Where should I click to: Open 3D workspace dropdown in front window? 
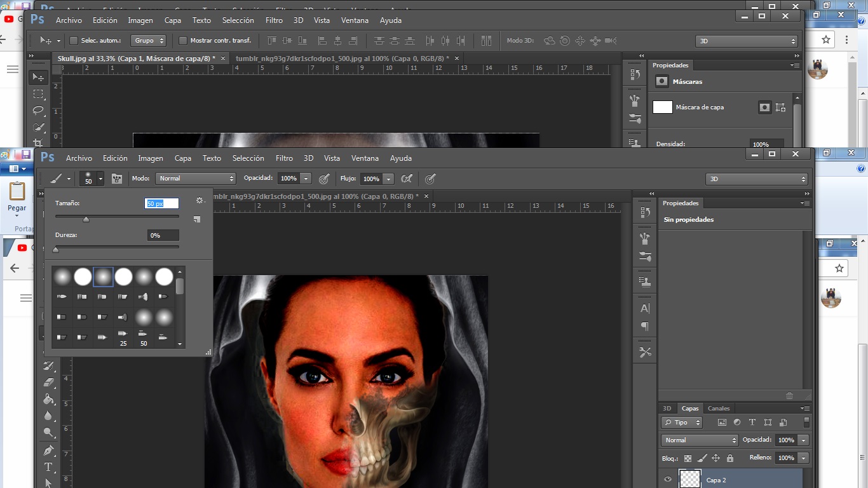point(756,179)
